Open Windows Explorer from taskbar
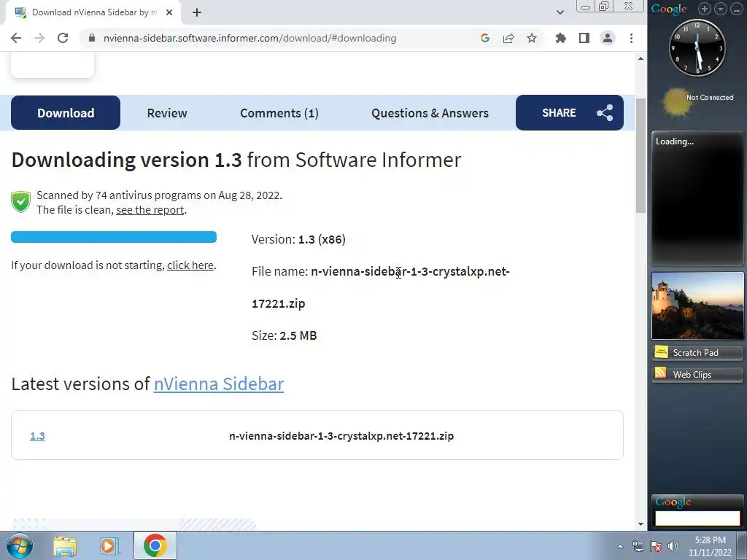The height and width of the screenshot is (560, 747). (65, 545)
